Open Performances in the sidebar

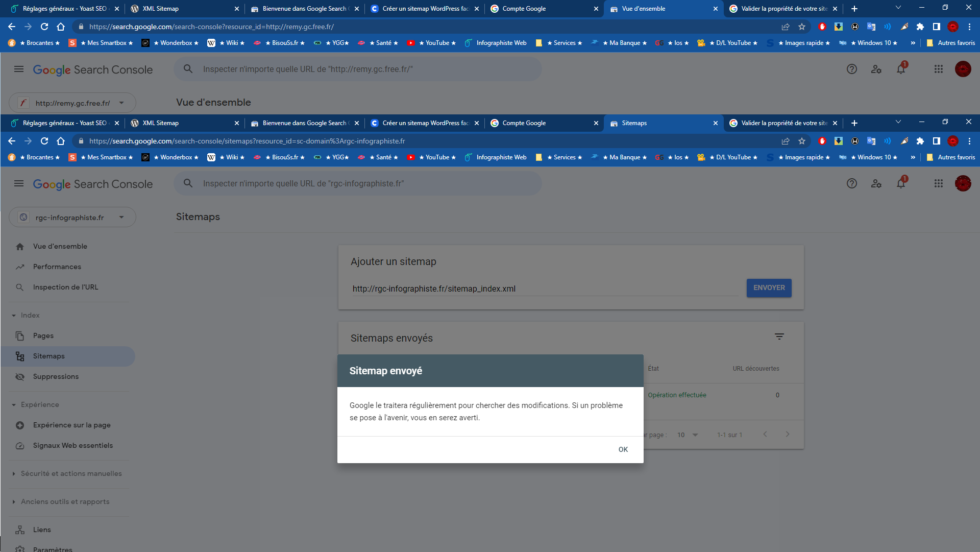coord(57,267)
